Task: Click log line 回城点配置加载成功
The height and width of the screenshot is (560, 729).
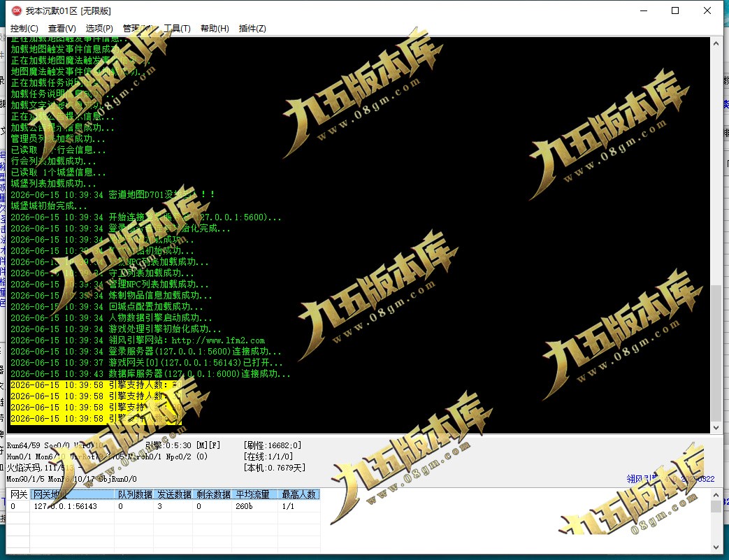Action: [107, 307]
